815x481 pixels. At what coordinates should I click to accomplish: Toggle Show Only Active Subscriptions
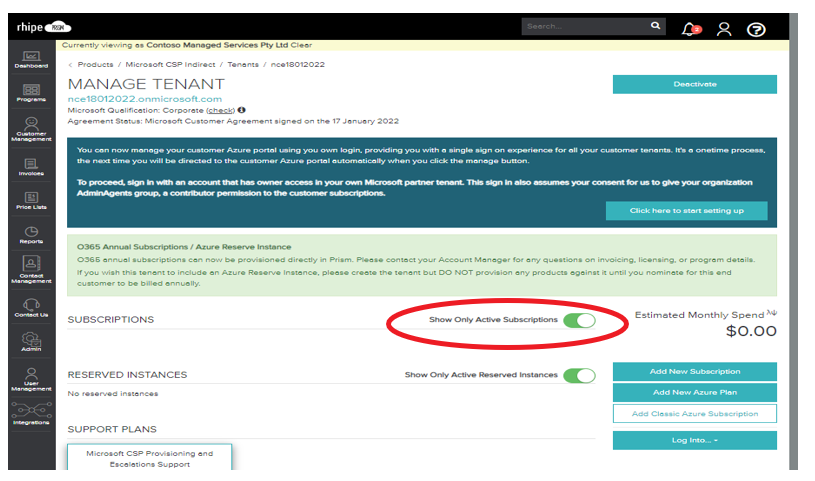(579, 320)
